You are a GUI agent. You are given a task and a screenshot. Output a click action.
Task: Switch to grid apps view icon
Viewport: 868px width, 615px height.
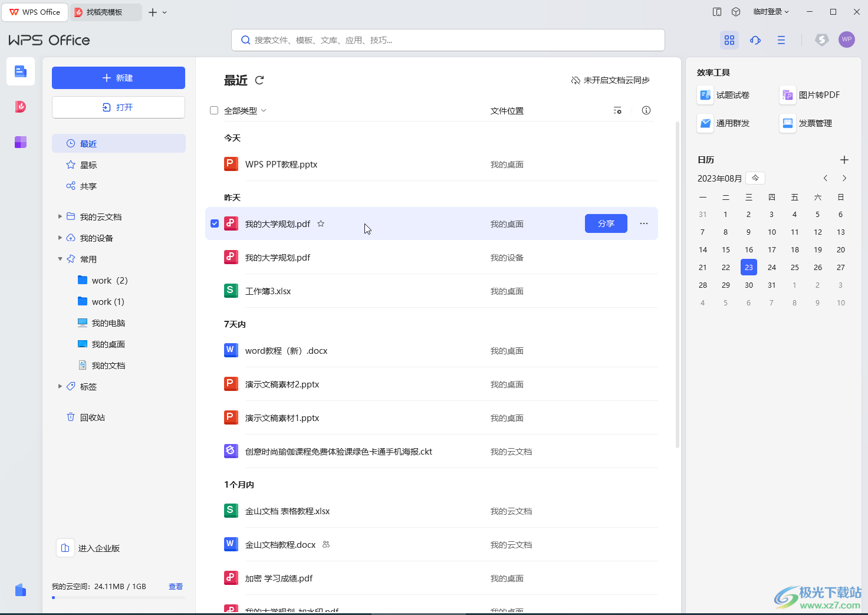(729, 40)
